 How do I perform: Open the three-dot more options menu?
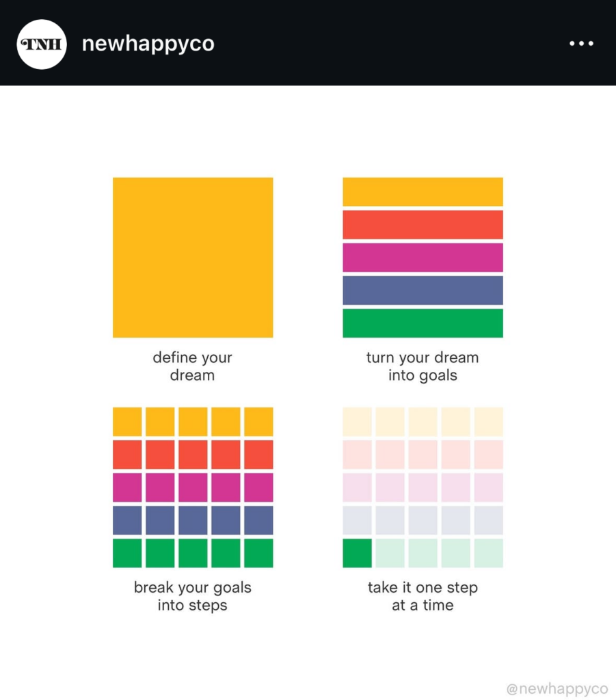pos(581,43)
